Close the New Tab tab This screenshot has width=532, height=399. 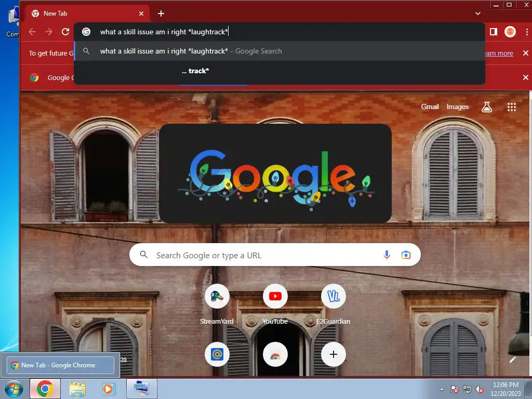coord(141,14)
